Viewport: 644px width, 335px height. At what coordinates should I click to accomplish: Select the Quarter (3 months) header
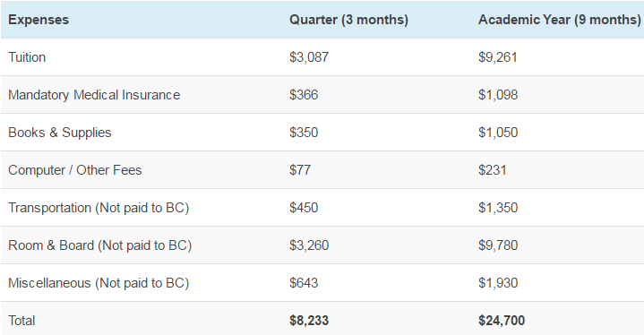348,20
